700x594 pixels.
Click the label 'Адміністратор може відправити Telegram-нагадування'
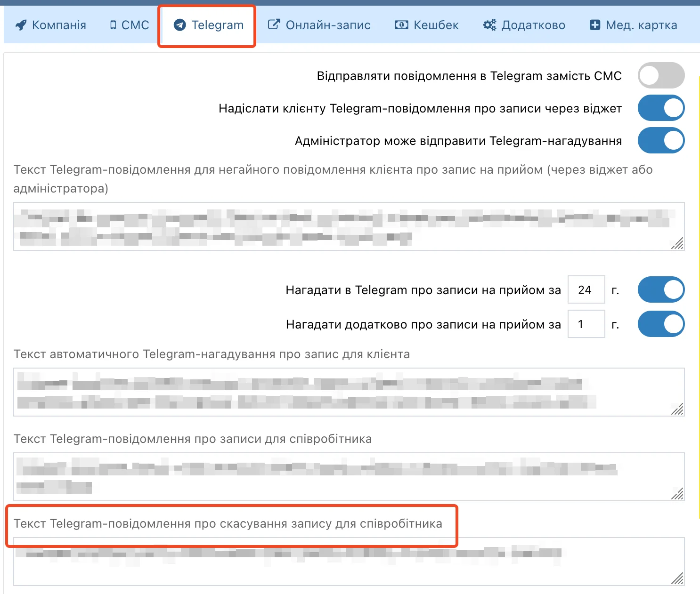coord(458,141)
